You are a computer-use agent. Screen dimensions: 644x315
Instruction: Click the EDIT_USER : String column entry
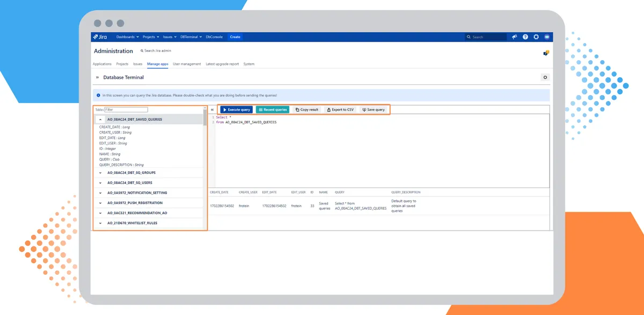(x=113, y=143)
